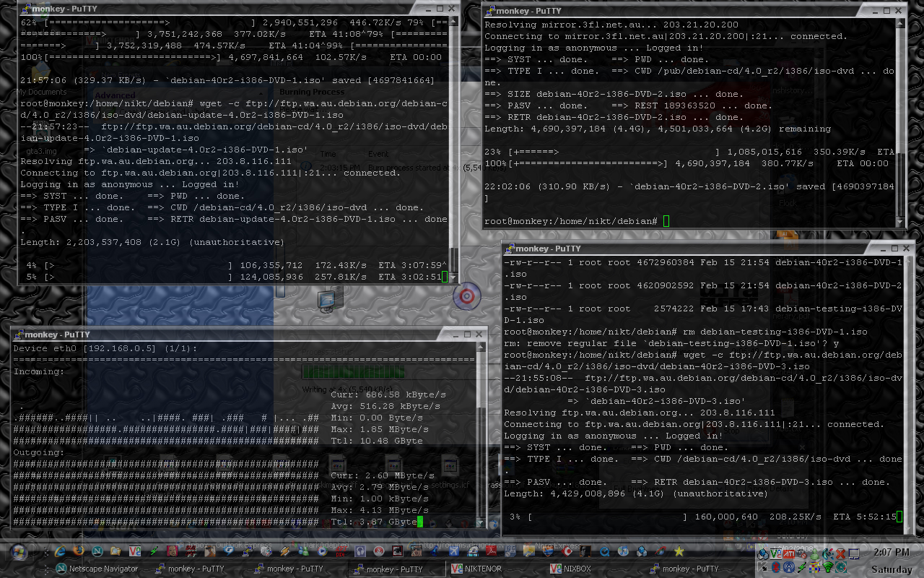924x578 pixels.
Task: Open system menu of the eth0 PuTTY window
Action: point(18,334)
